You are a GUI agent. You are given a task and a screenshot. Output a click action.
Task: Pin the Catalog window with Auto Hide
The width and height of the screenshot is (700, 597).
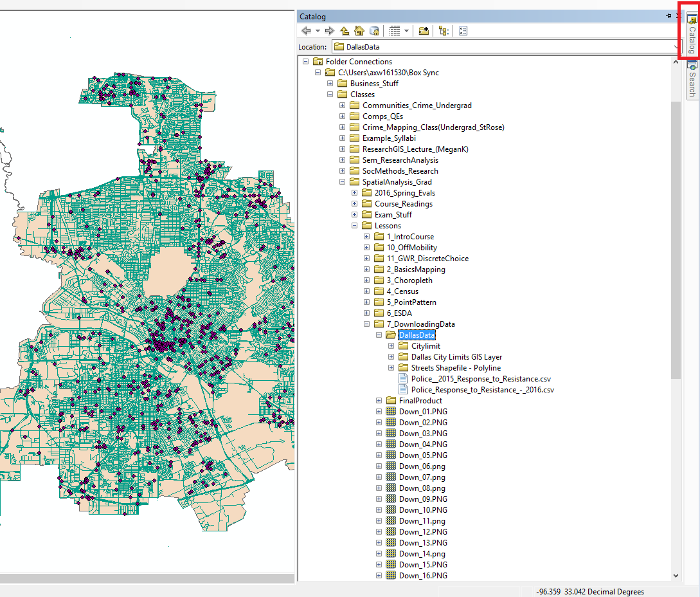click(x=669, y=16)
